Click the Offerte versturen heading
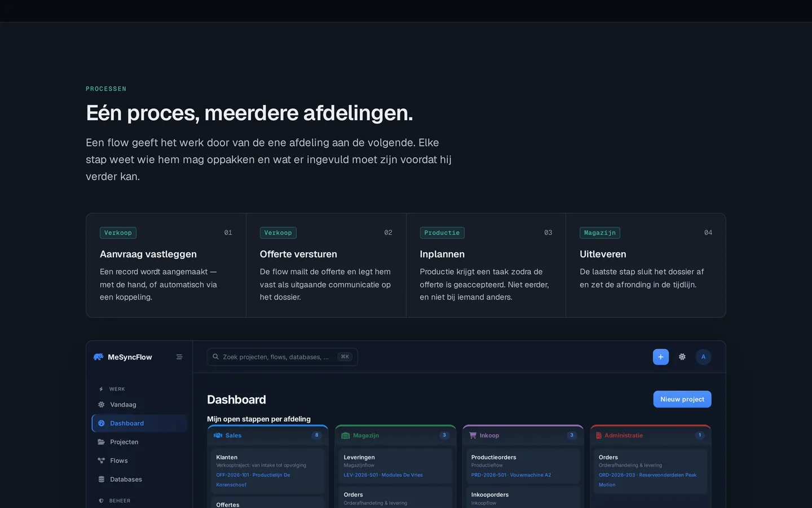The width and height of the screenshot is (812, 508). (x=298, y=254)
